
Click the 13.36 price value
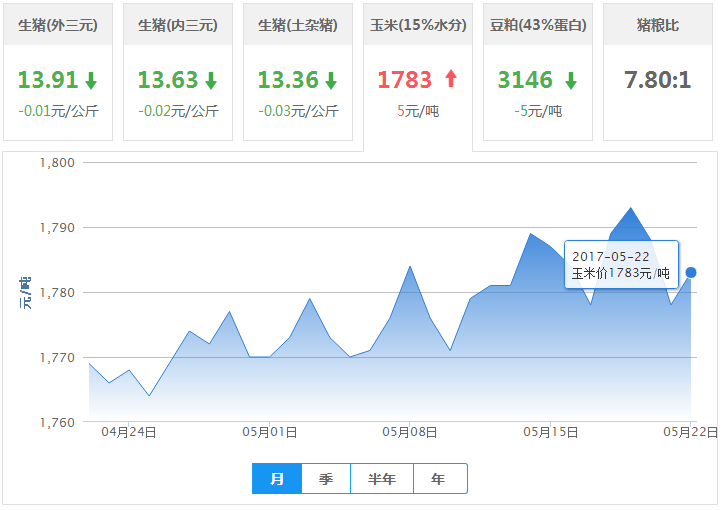click(x=288, y=80)
